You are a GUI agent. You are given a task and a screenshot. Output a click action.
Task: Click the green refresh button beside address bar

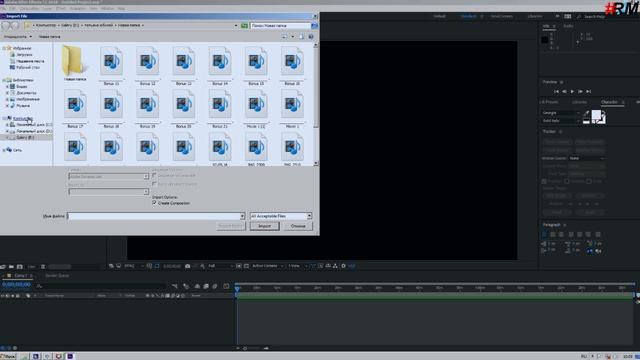pyautogui.click(x=244, y=26)
